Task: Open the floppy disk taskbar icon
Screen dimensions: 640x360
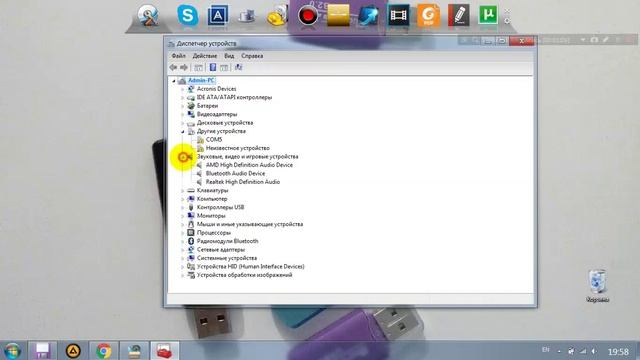Action: 42,351
